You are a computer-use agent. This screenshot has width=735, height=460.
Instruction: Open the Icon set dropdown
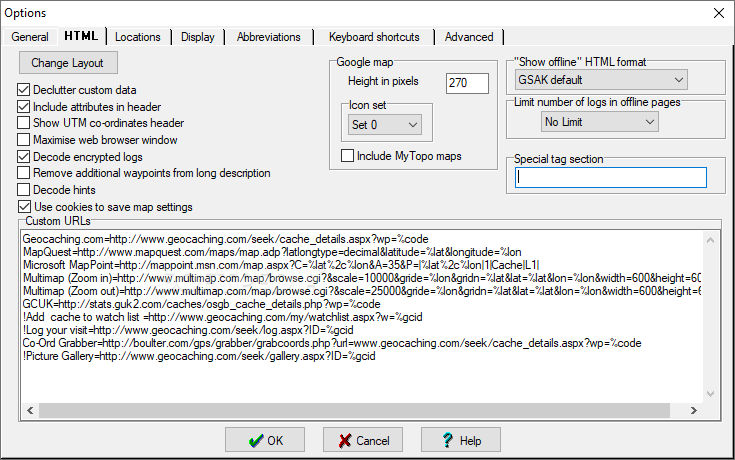click(x=384, y=125)
